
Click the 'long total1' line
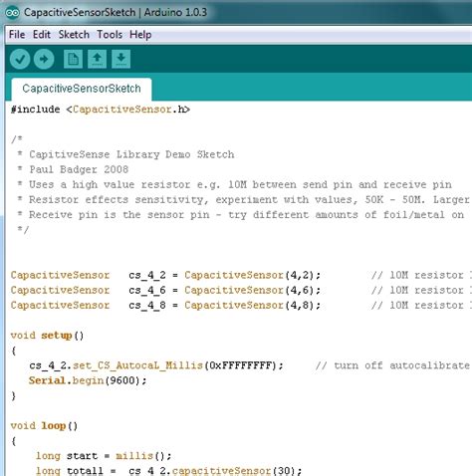pyautogui.click(x=169, y=470)
